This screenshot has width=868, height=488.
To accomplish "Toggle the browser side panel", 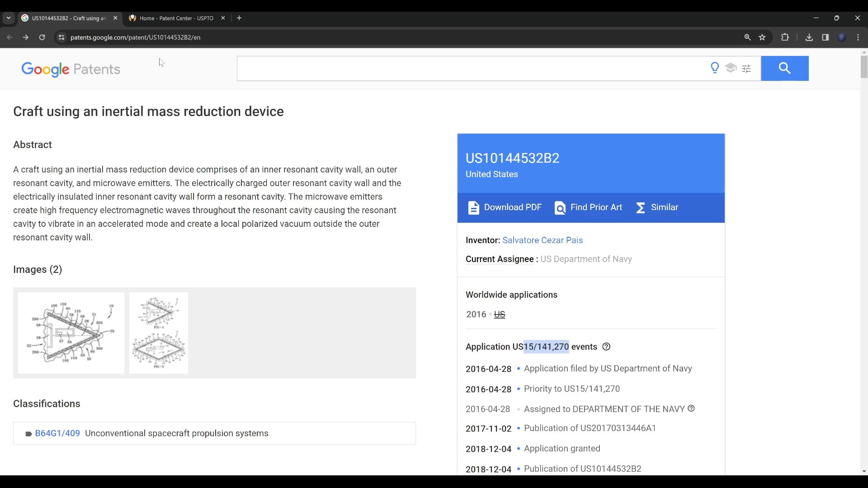I will tap(826, 38).
